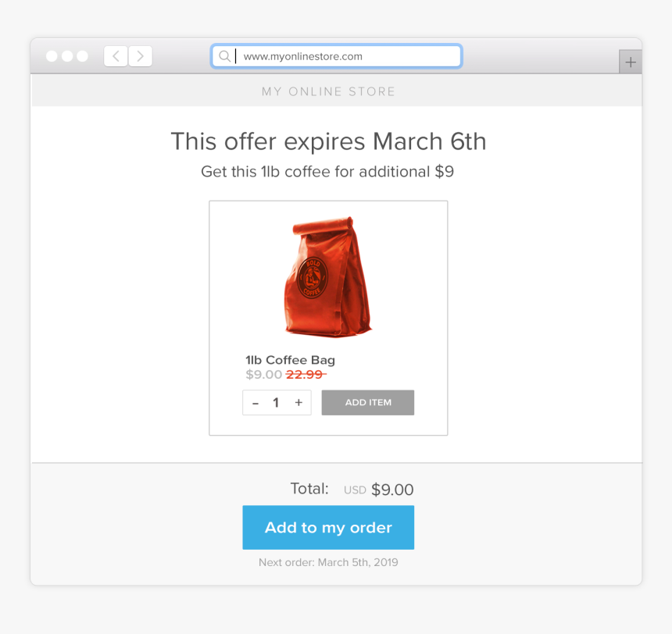Viewport: 672px width, 634px height.
Task: Click the $9.00 sale price under product
Action: [x=263, y=375]
